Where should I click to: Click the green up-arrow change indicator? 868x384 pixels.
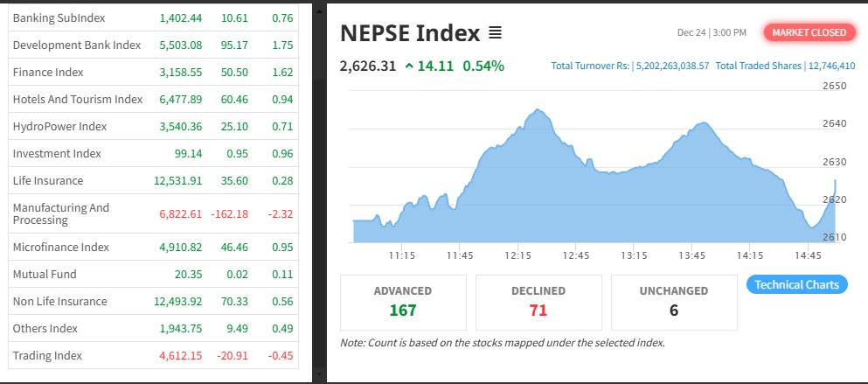[409, 66]
